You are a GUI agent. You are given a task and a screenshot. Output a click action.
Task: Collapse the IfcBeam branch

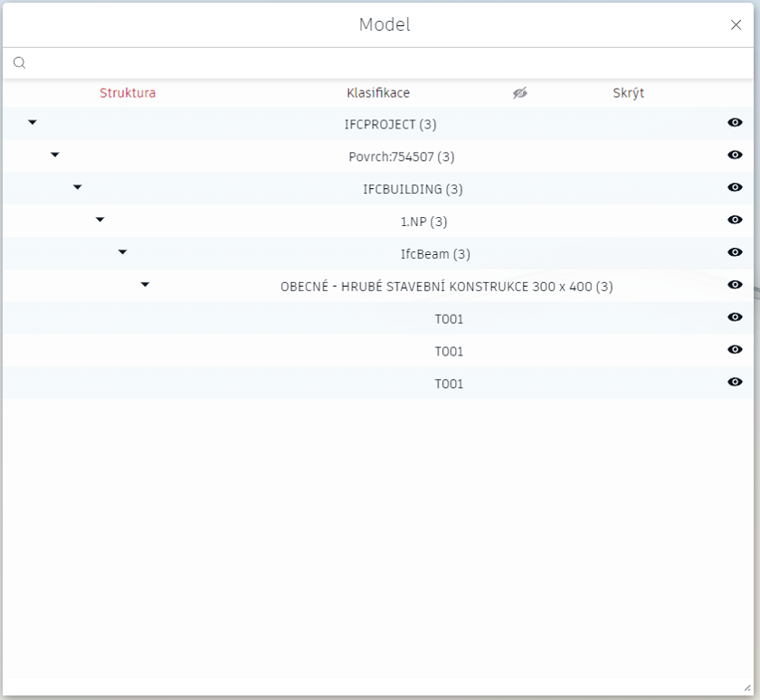(x=123, y=252)
